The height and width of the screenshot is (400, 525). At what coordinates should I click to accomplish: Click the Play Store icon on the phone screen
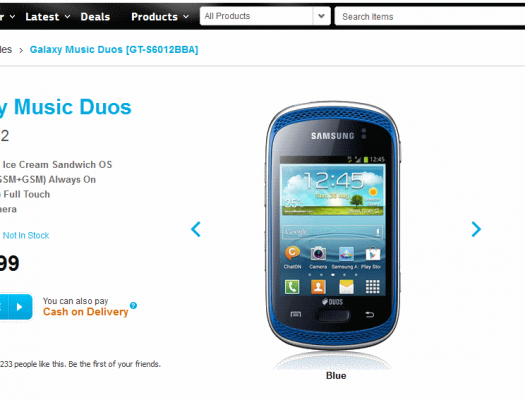[372, 254]
